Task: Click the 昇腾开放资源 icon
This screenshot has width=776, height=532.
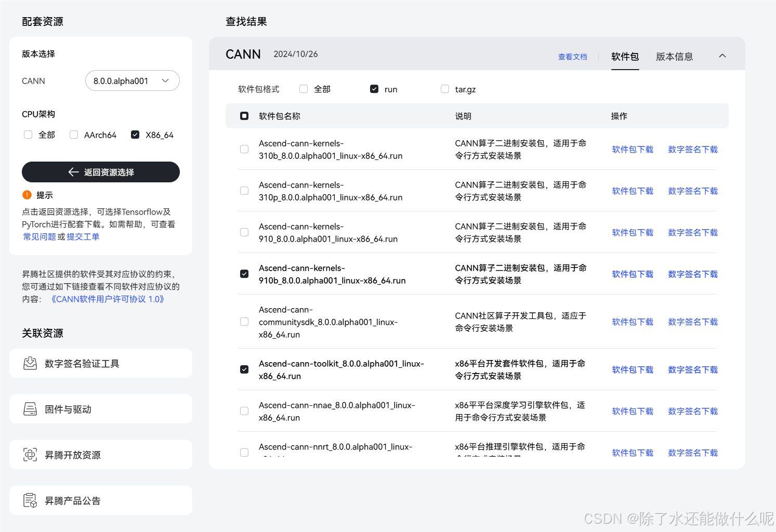Action: coord(30,455)
